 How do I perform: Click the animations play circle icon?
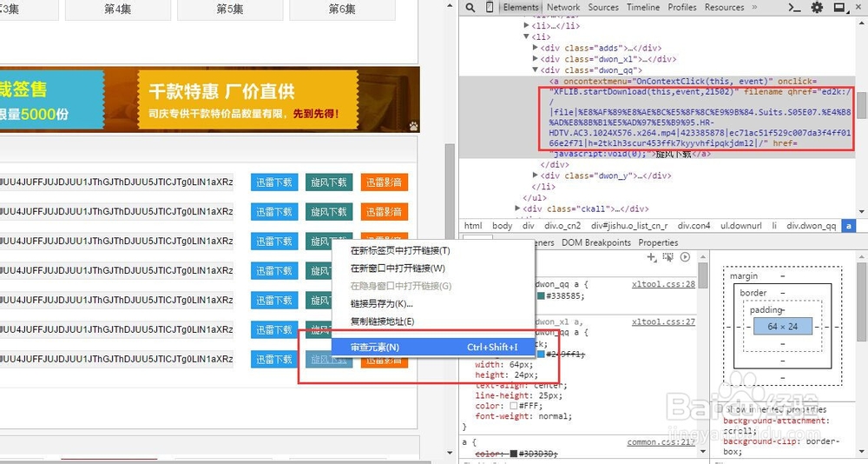pos(686,257)
